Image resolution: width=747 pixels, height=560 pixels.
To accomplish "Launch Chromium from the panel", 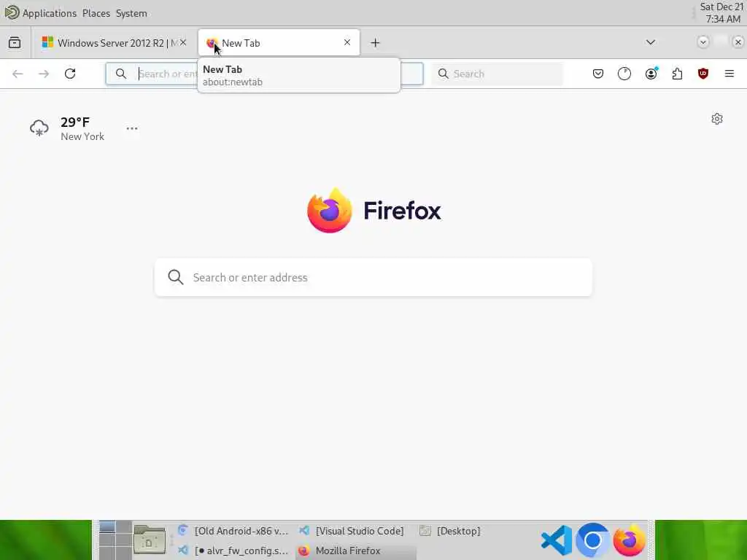I will click(592, 540).
